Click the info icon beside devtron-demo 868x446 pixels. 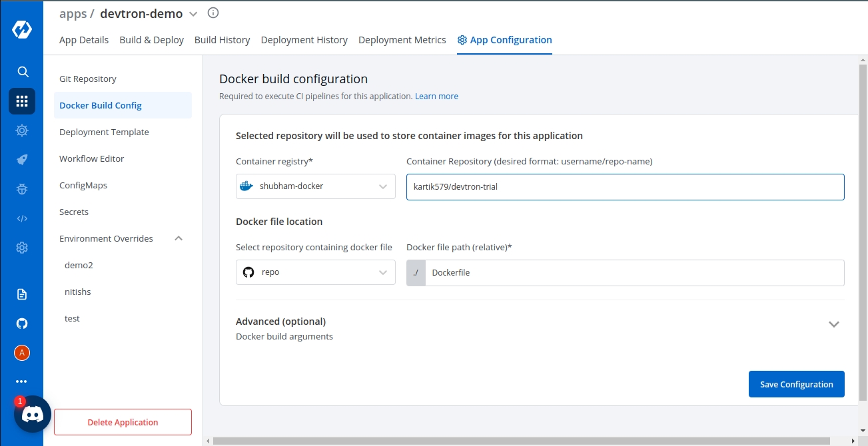click(x=213, y=13)
